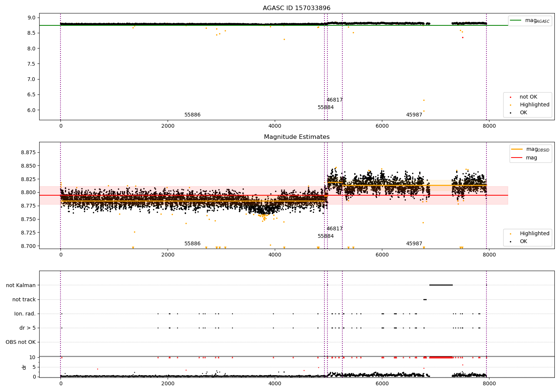Click y-axis tick 6.0 on top plot
The image size is (560, 392).
(31, 110)
